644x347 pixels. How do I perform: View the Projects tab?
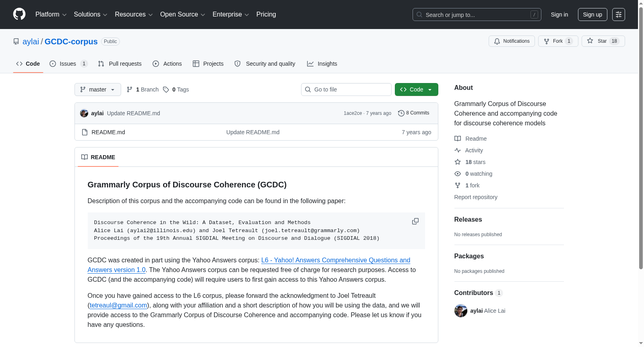208,64
